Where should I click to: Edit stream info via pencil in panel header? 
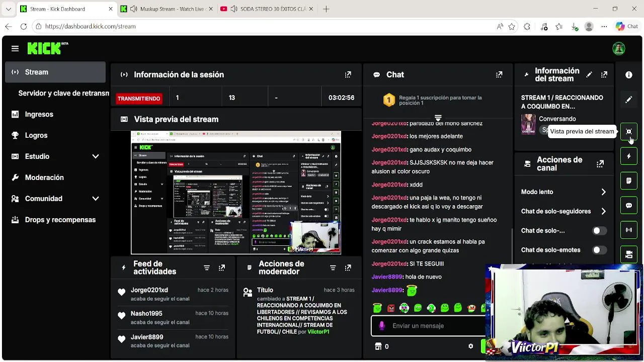[589, 74]
